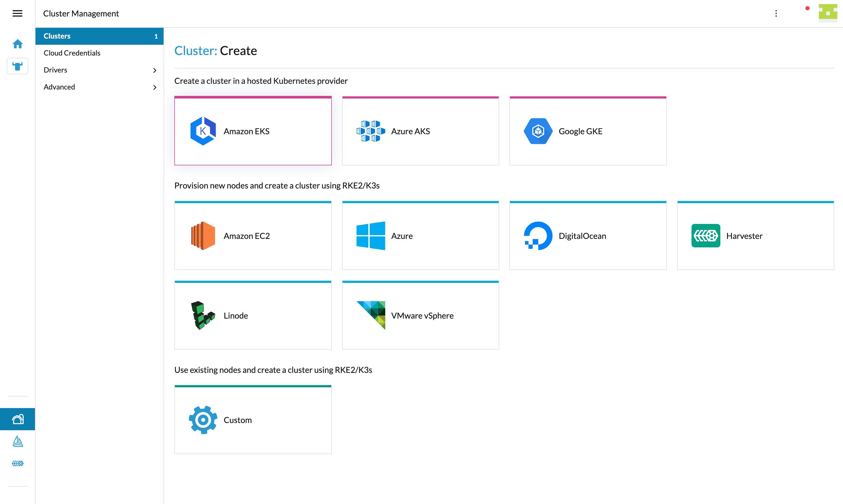
Task: Open the hamburger navigation menu
Action: pyautogui.click(x=17, y=13)
